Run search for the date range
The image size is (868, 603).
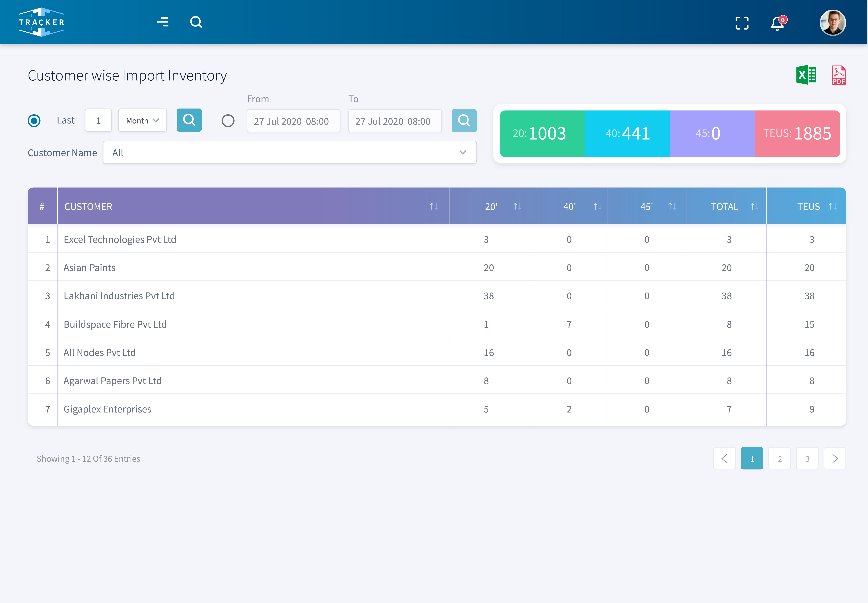[464, 121]
